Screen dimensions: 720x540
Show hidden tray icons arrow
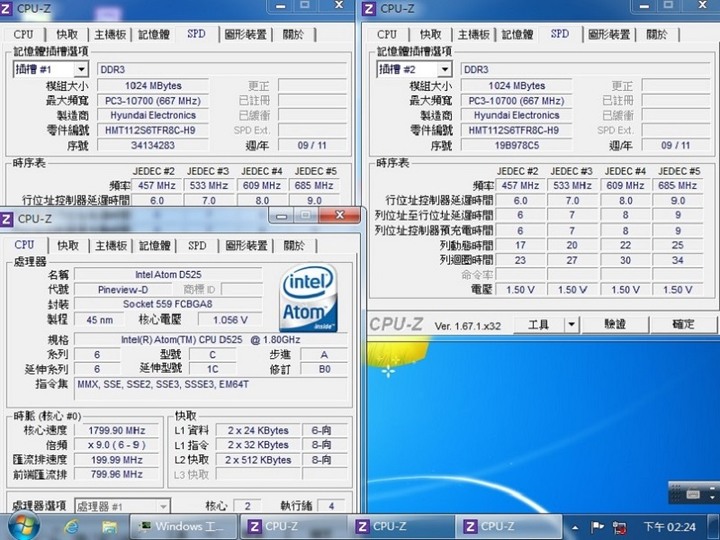pos(575,527)
